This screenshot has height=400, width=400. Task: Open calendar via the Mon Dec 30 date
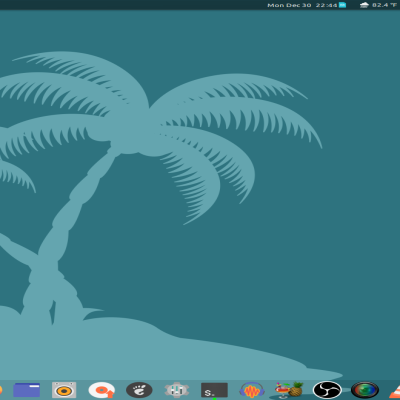[x=289, y=5]
